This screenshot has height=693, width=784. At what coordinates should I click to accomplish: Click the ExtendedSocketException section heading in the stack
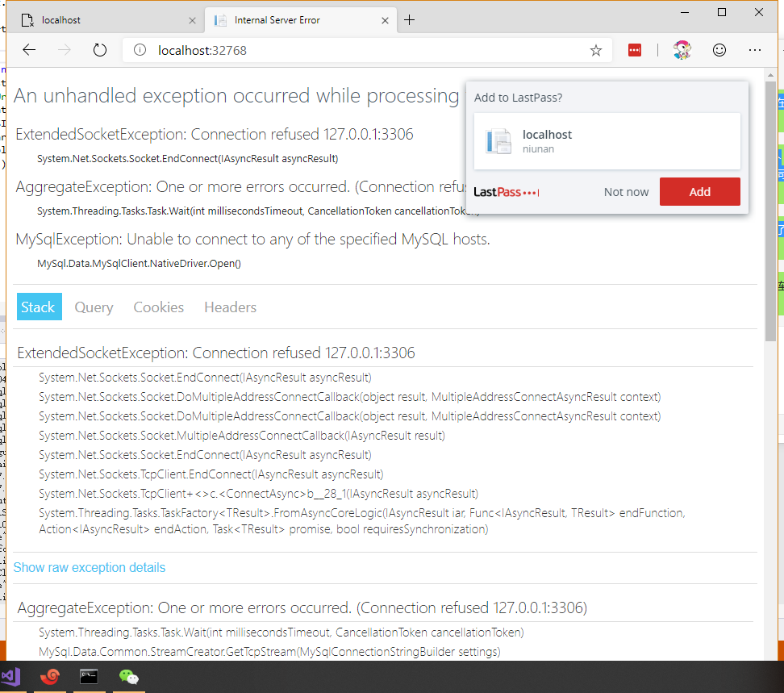point(216,353)
